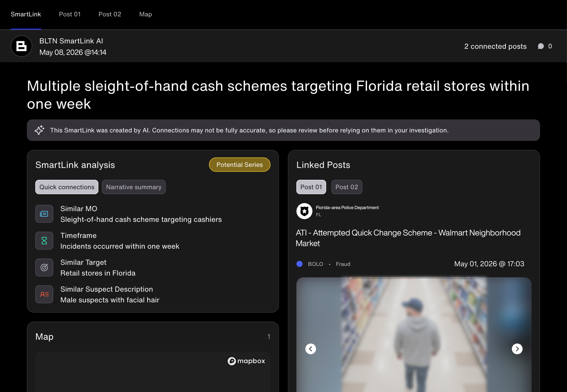
Task: Click the Mapbox map area
Action: (x=153, y=372)
